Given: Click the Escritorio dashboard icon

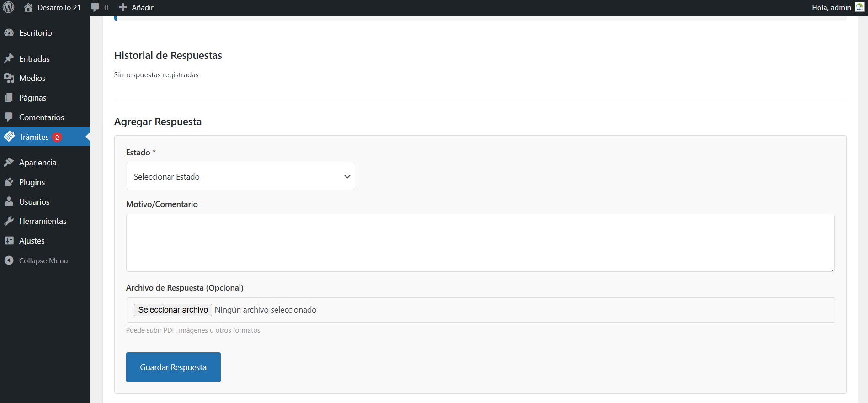Looking at the screenshot, I should pyautogui.click(x=9, y=33).
